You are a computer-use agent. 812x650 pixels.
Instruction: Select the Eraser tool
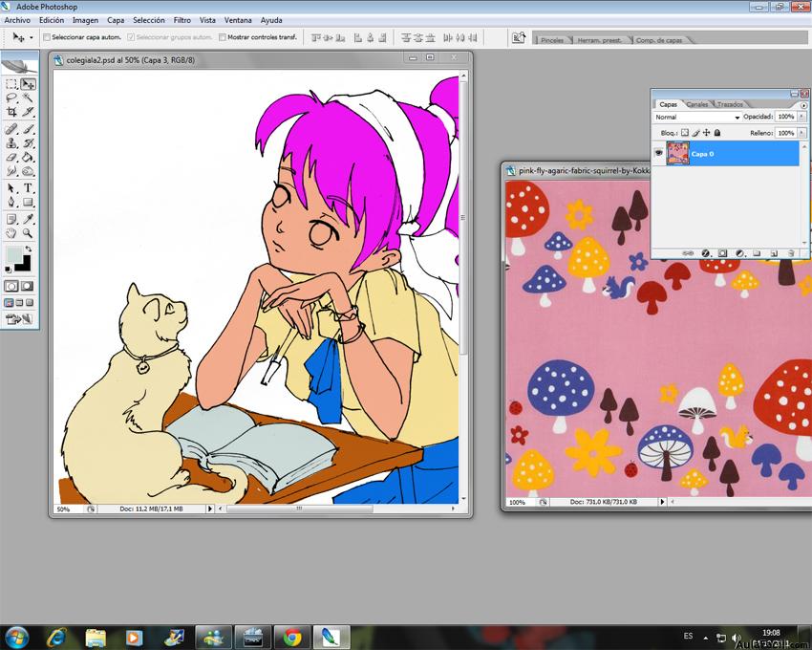11,157
